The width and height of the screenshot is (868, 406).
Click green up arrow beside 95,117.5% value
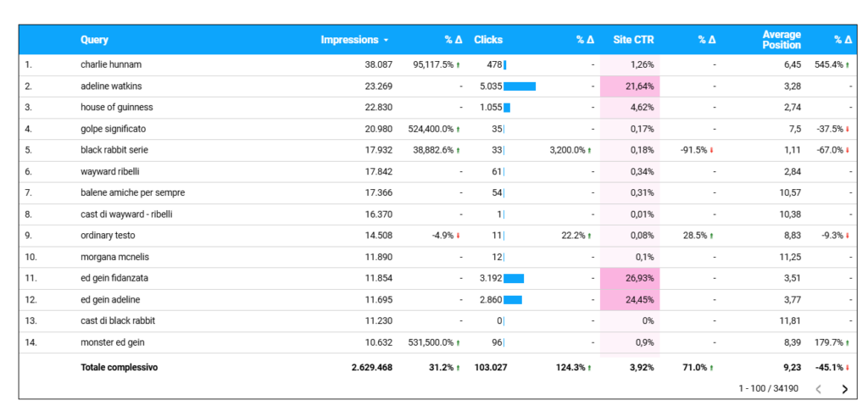point(459,64)
